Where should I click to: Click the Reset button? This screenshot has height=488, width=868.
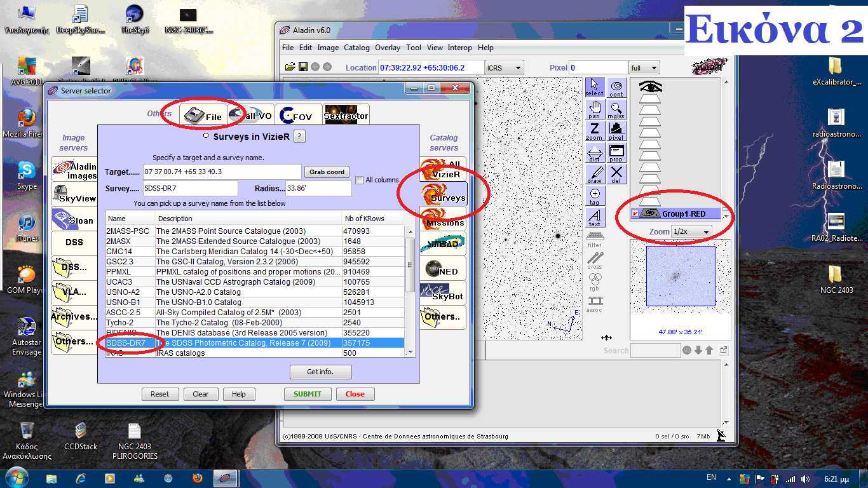(159, 394)
